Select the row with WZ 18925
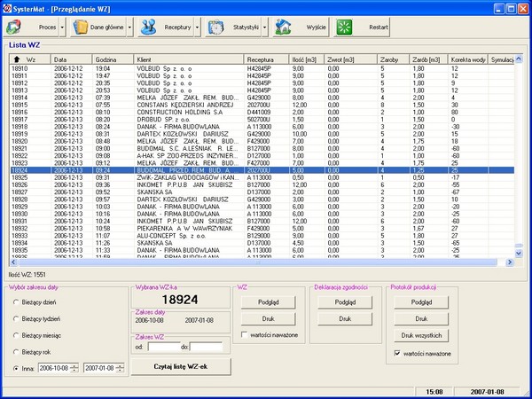532x399 pixels. 262,177
